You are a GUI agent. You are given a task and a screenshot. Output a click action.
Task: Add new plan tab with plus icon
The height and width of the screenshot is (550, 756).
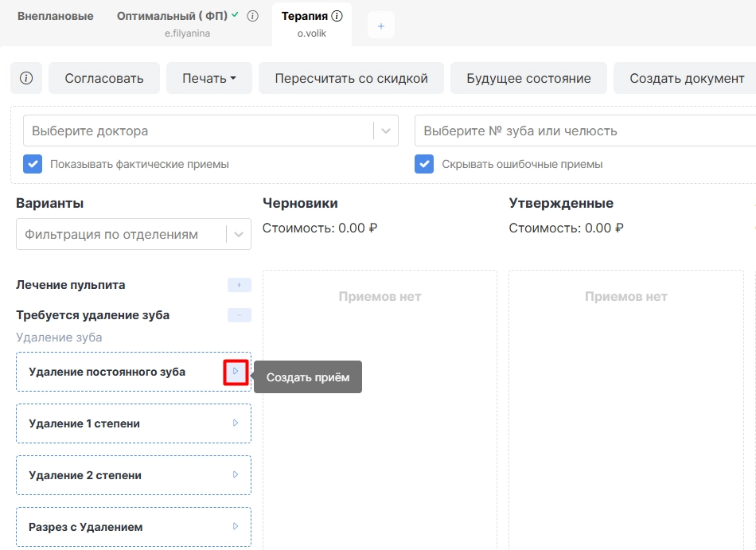tap(381, 25)
